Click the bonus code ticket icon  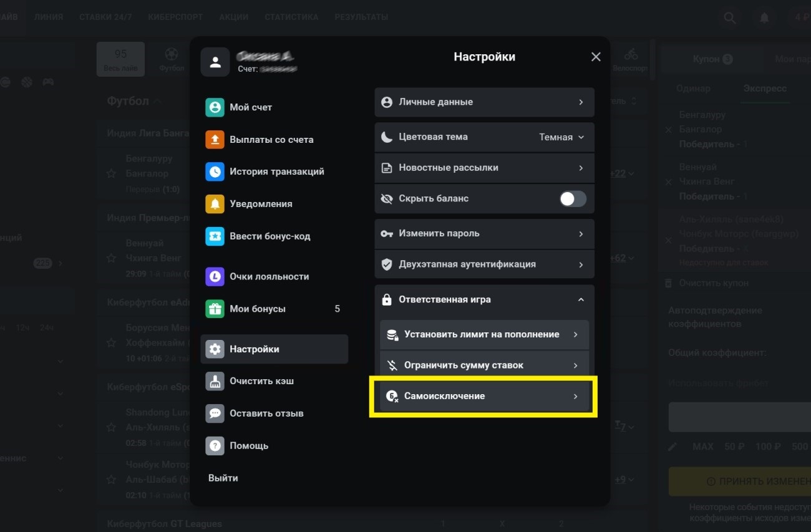click(215, 236)
